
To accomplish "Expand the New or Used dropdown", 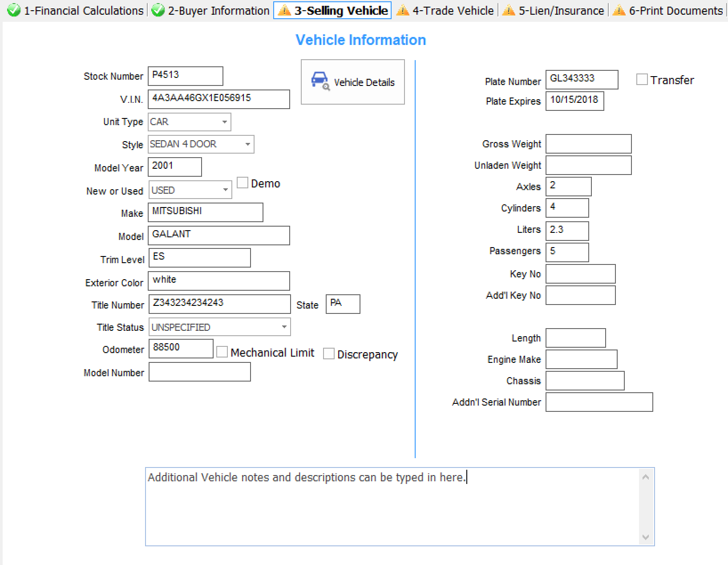I will click(226, 190).
